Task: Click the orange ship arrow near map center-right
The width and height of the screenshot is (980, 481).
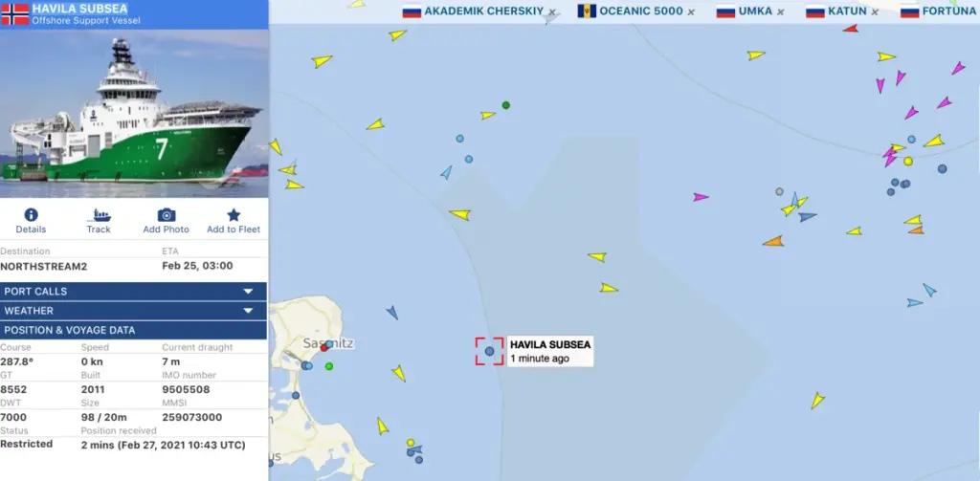Action: coord(773,241)
